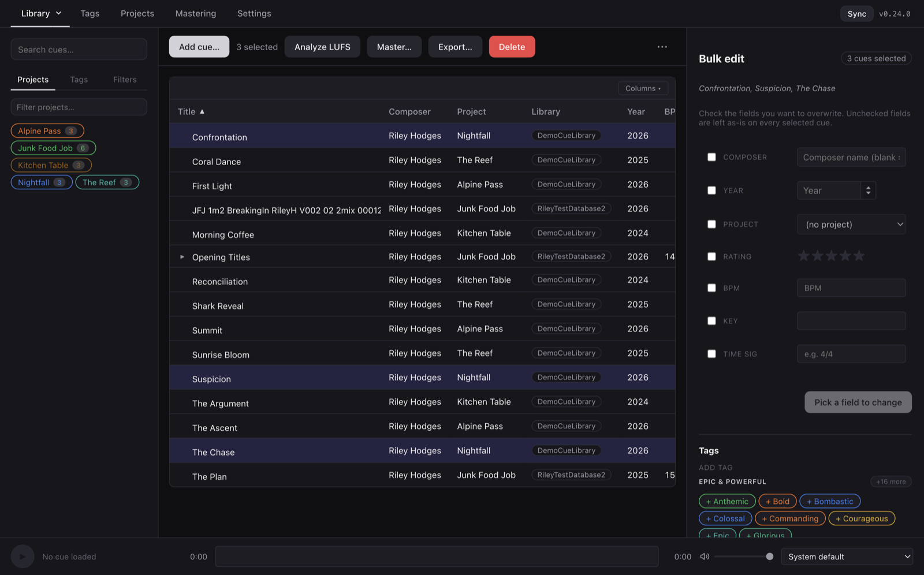This screenshot has height=575, width=924.
Task: Sort by the Year column header
Action: [x=636, y=111]
